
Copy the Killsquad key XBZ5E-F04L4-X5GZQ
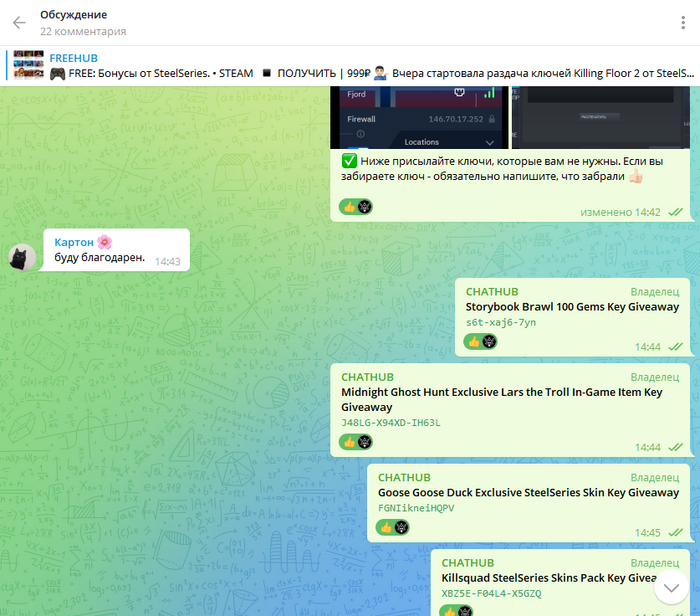coord(491,594)
